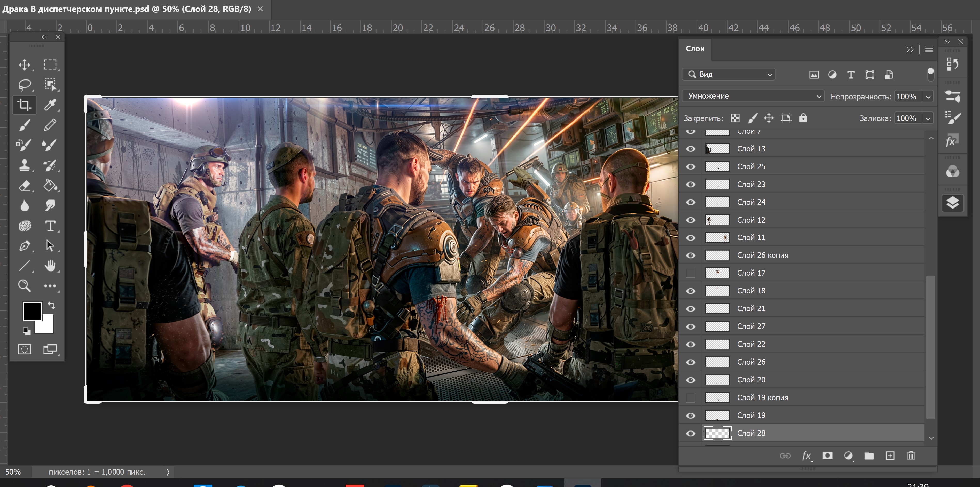Open the Заливка fill slider dropdown
The width and height of the screenshot is (980, 487).
pos(928,119)
